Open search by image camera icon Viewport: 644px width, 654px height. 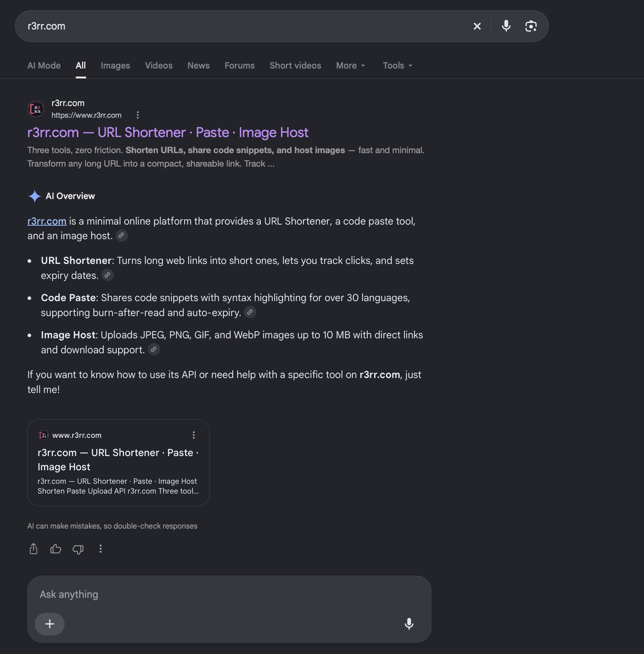531,26
